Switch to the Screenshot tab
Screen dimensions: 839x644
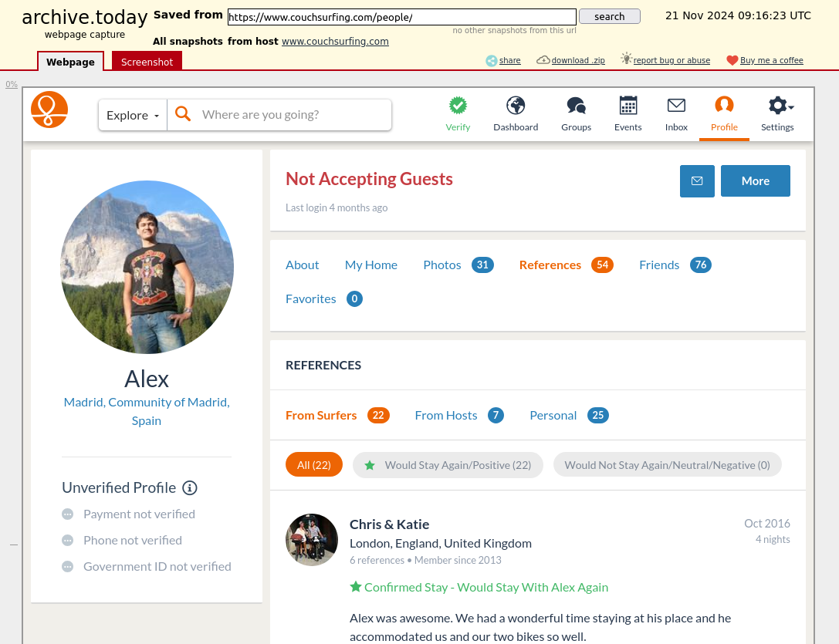(x=147, y=62)
